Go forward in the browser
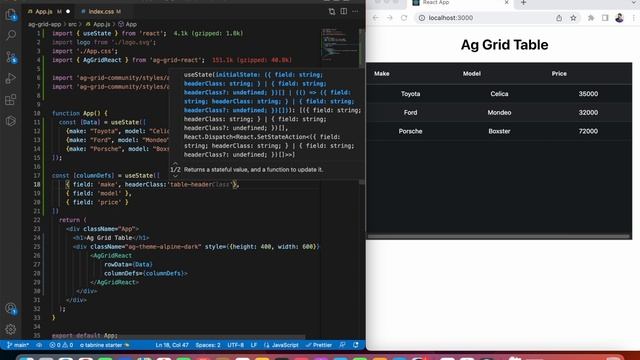 [x=389, y=18]
